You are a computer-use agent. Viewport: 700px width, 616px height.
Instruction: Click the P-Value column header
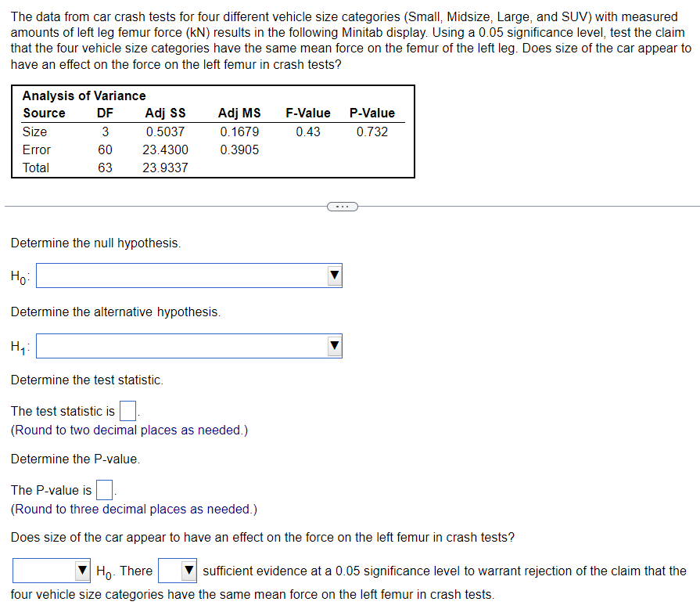point(372,113)
